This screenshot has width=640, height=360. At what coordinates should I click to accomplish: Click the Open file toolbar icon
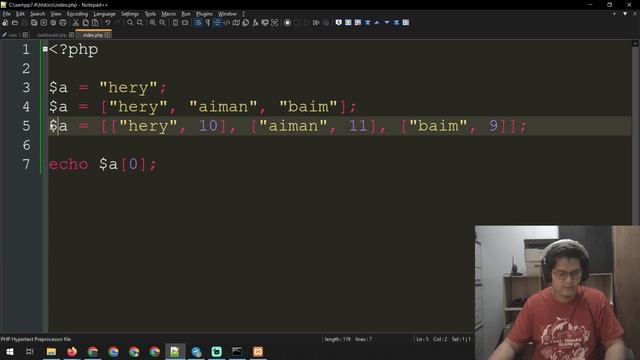[15, 23]
